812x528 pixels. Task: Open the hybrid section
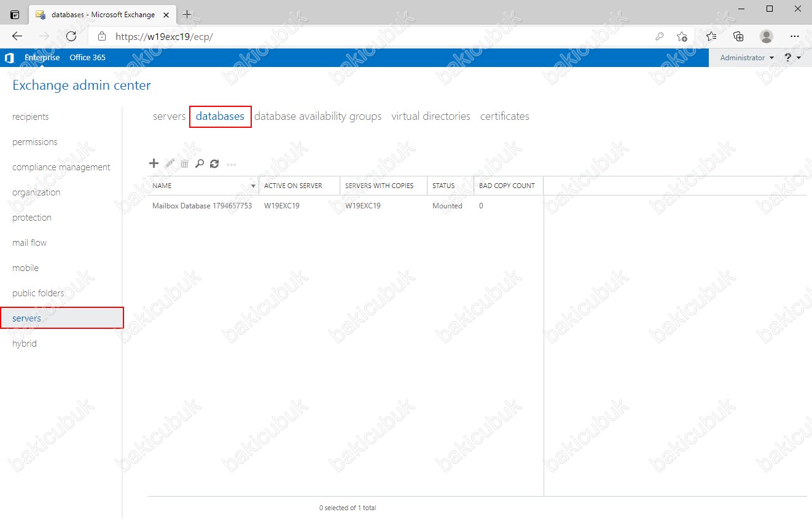pyautogui.click(x=25, y=344)
